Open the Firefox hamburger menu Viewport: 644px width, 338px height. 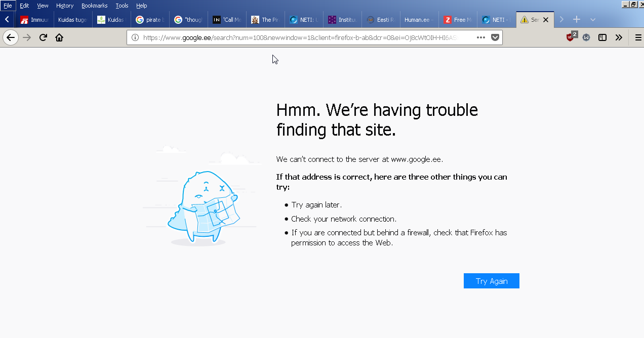[x=638, y=37]
